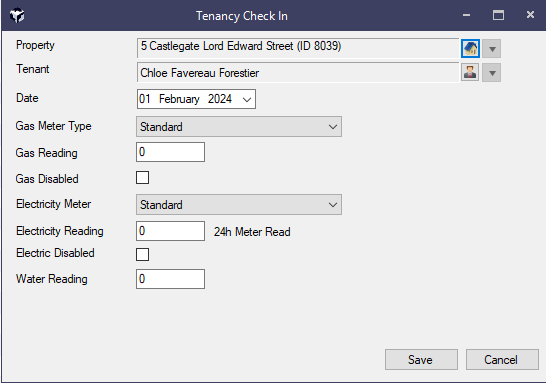Open the dropdown arrow next to Property

[492, 48]
